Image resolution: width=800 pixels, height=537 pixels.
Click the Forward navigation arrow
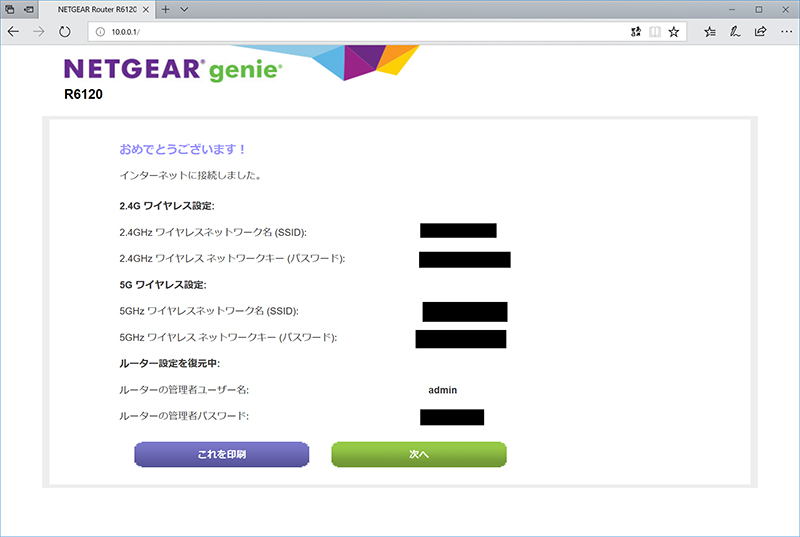(x=39, y=32)
